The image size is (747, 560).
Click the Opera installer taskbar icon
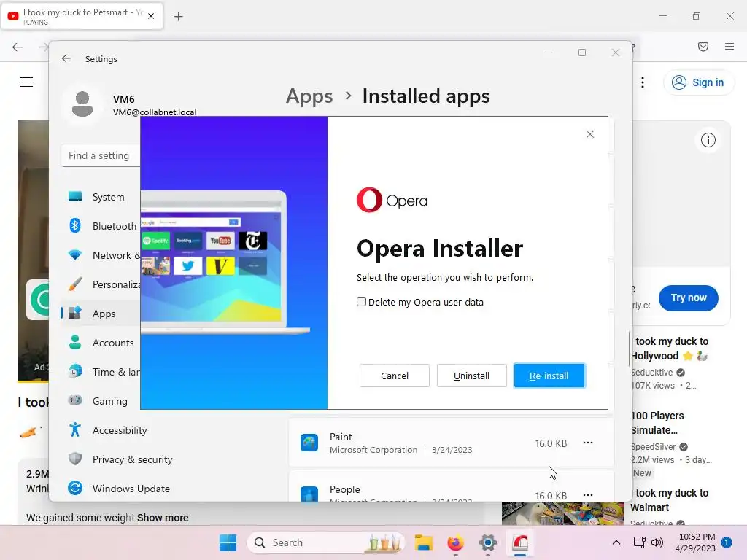click(x=520, y=542)
